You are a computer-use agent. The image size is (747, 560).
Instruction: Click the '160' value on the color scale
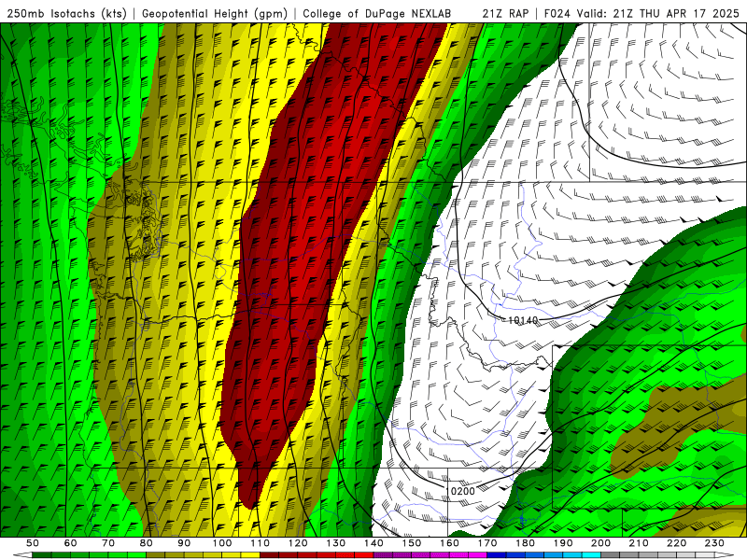[x=450, y=543]
